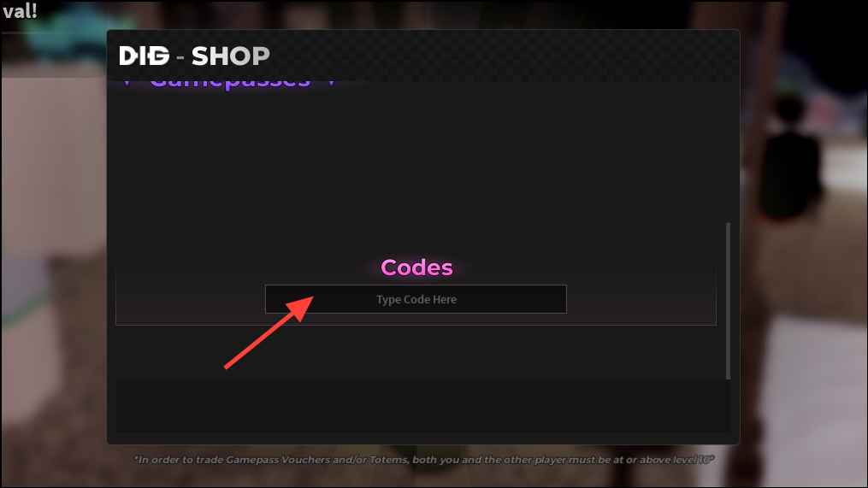Image resolution: width=868 pixels, height=488 pixels.
Task: Click the 'val!' text in top-left corner
Action: click(x=20, y=11)
